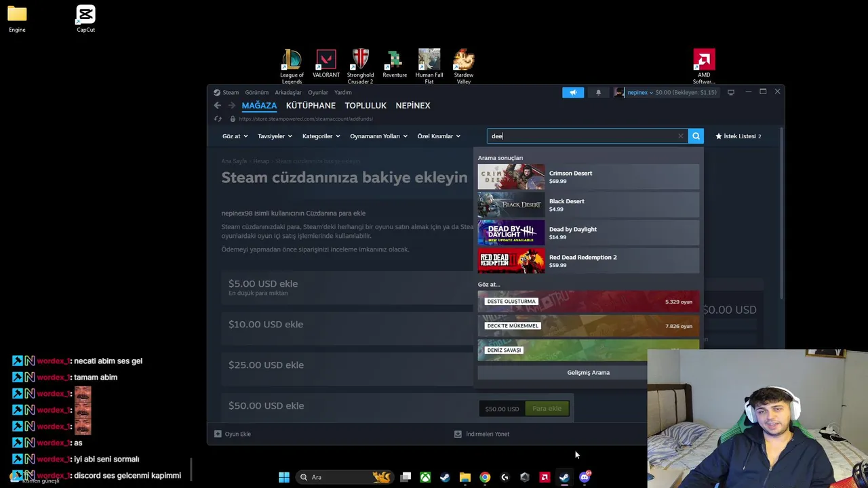Screen dimensions: 868x488
Task: Switch to the NEPİNEX profile tab
Action: [x=413, y=106]
